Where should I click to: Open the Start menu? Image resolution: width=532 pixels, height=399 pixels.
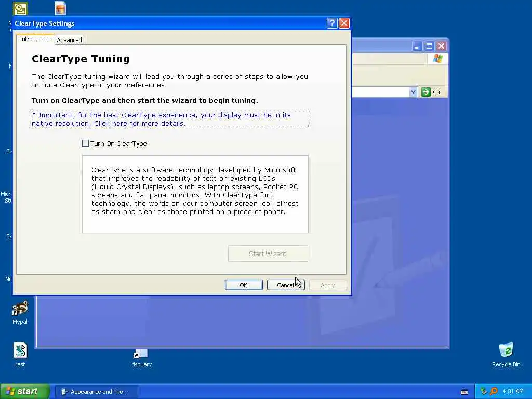[25, 392]
